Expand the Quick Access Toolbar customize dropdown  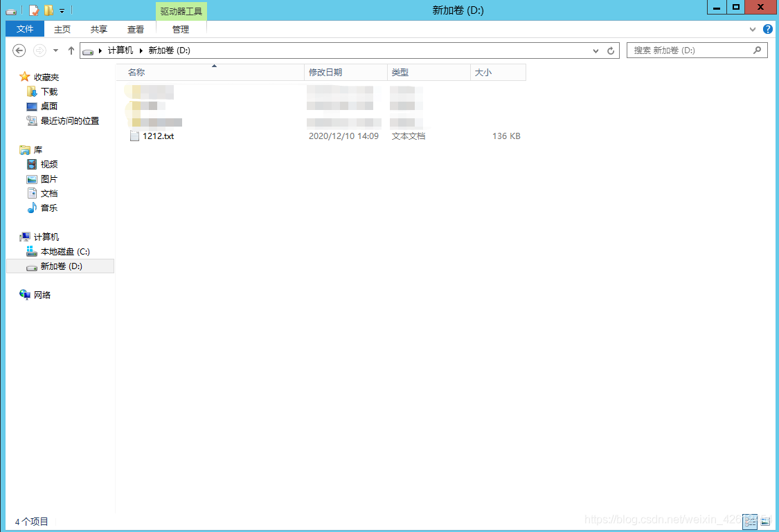point(62,10)
